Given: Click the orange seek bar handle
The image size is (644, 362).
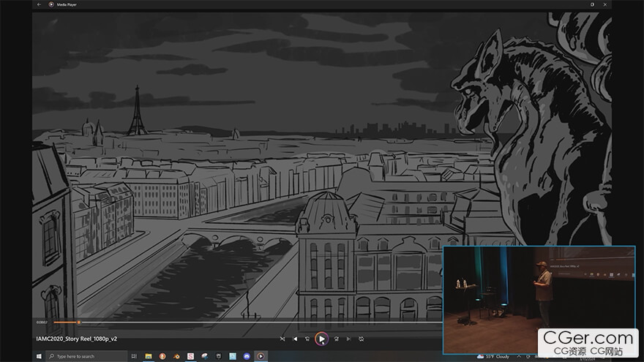Looking at the screenshot, I should click(78, 323).
